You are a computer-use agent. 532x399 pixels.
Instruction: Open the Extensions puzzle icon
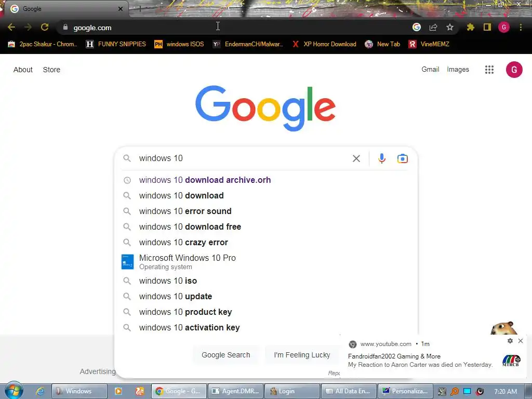coord(471,27)
